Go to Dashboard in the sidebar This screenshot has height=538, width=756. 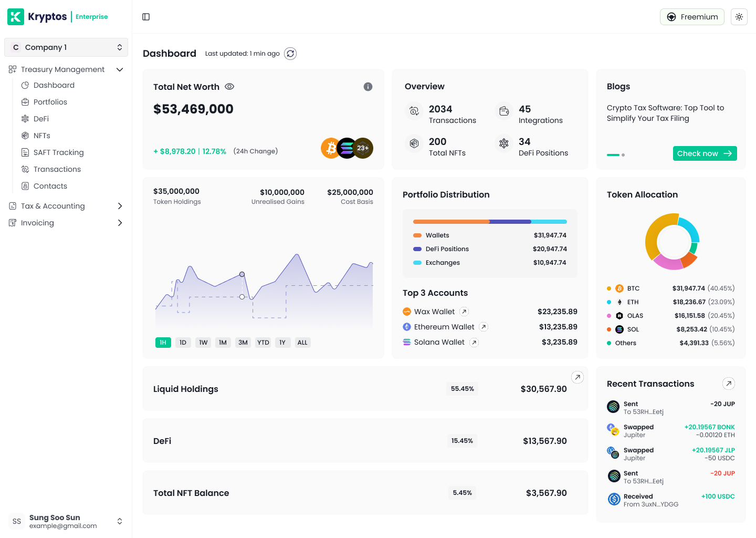54,85
